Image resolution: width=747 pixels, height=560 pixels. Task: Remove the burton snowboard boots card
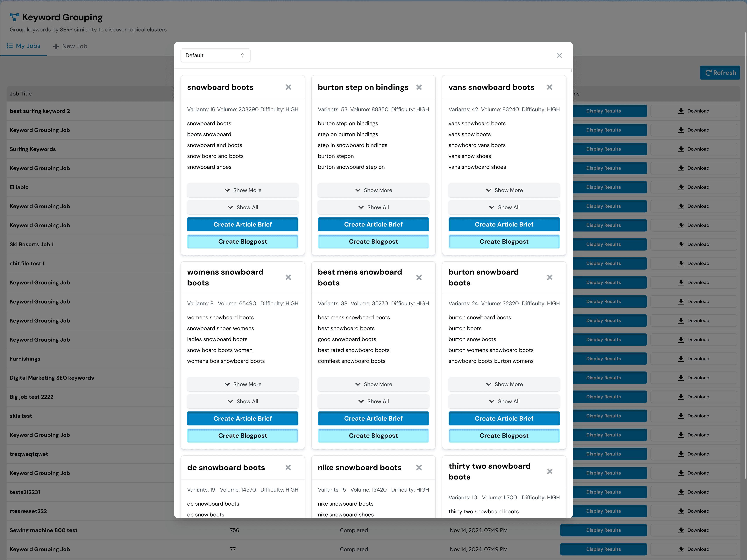(549, 277)
